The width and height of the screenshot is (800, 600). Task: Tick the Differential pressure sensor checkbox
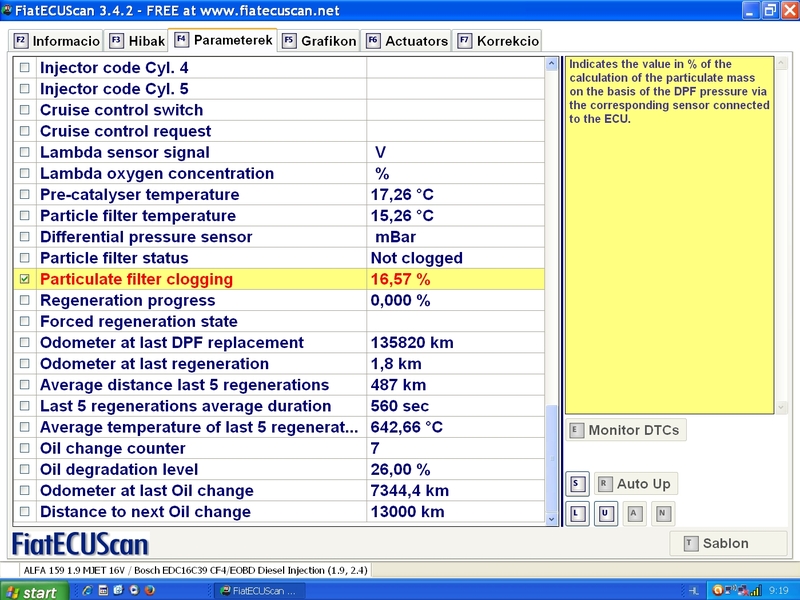[24, 237]
